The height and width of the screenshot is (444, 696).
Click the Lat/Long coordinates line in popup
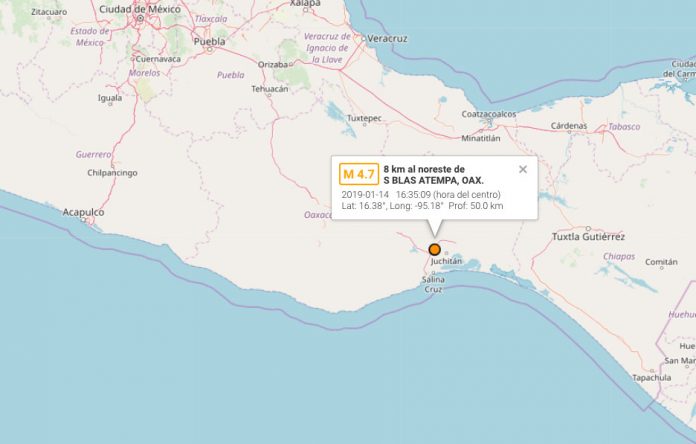click(422, 206)
